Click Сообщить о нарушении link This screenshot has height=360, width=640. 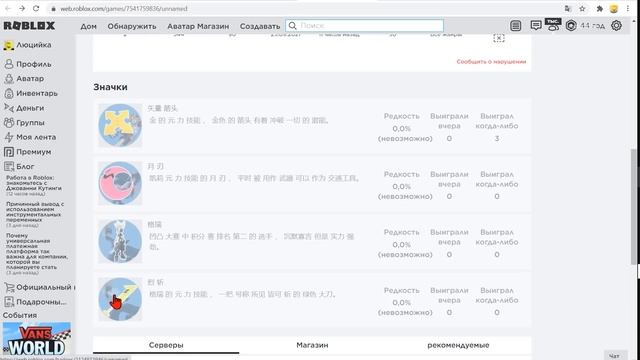point(491,62)
